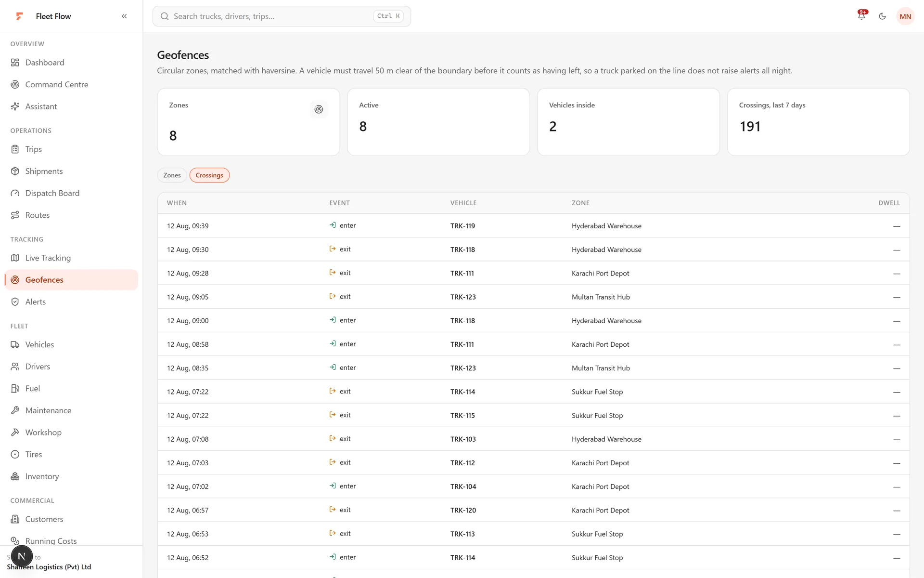Screen dimensions: 924x578
Task: Click the Vehicles inside card
Action: click(629, 122)
